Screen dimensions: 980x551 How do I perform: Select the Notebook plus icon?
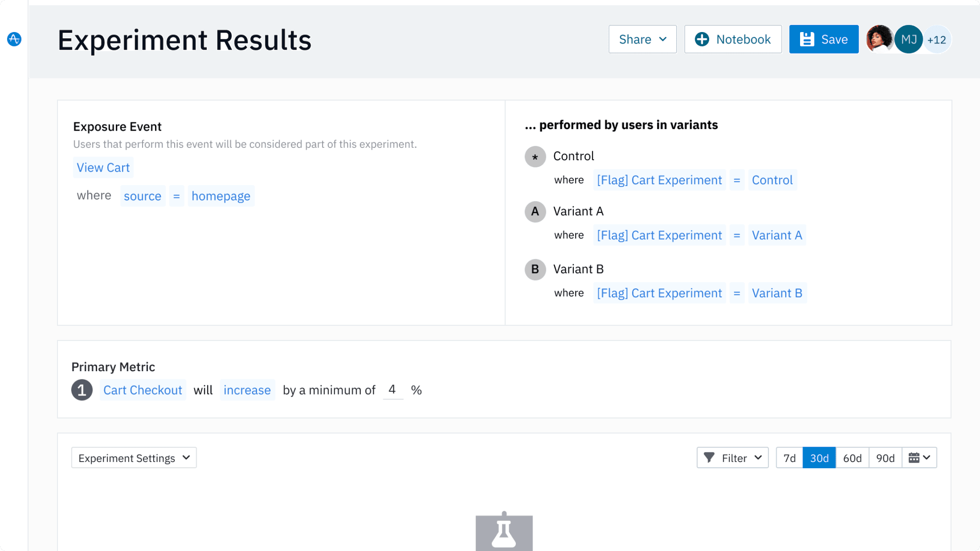702,39
